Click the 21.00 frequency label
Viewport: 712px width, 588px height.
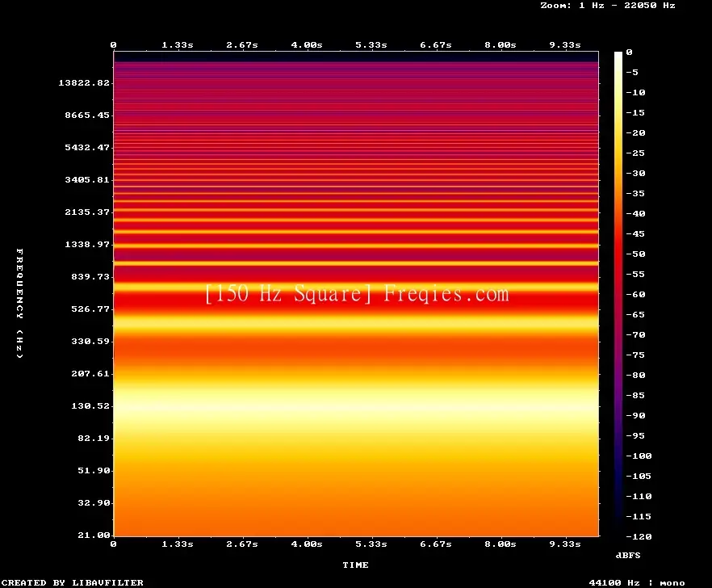[x=94, y=535]
